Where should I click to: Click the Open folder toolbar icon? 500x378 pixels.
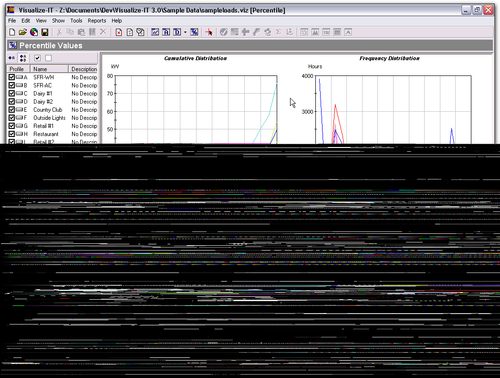23,32
